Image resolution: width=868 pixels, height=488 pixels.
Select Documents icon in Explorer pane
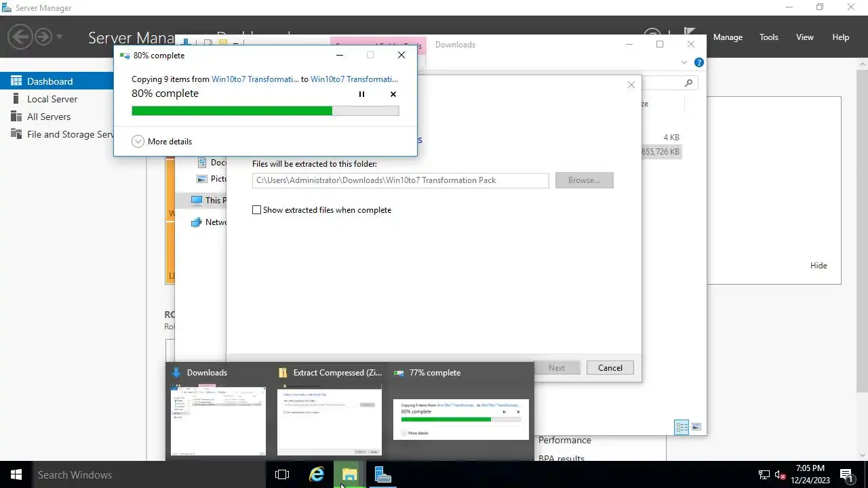(202, 163)
